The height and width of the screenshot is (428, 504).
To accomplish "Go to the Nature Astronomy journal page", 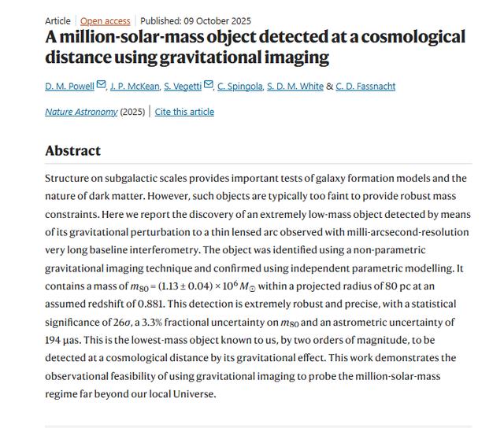I will (81, 112).
